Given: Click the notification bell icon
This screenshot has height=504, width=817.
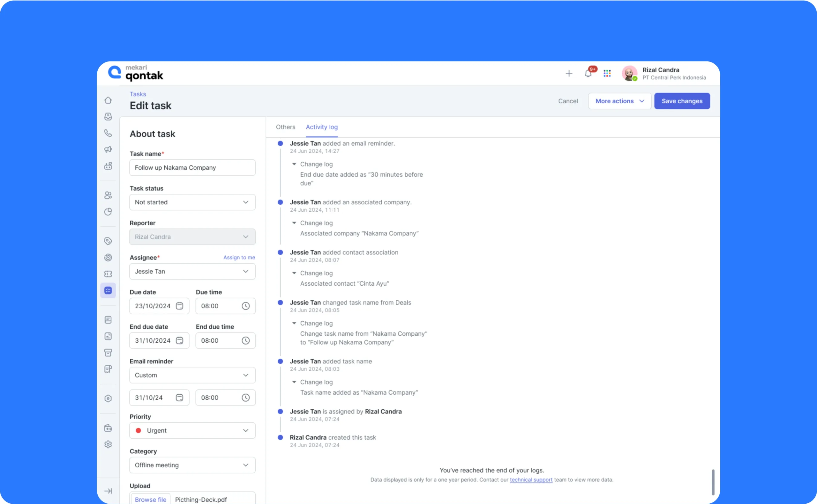Looking at the screenshot, I should click(588, 73).
